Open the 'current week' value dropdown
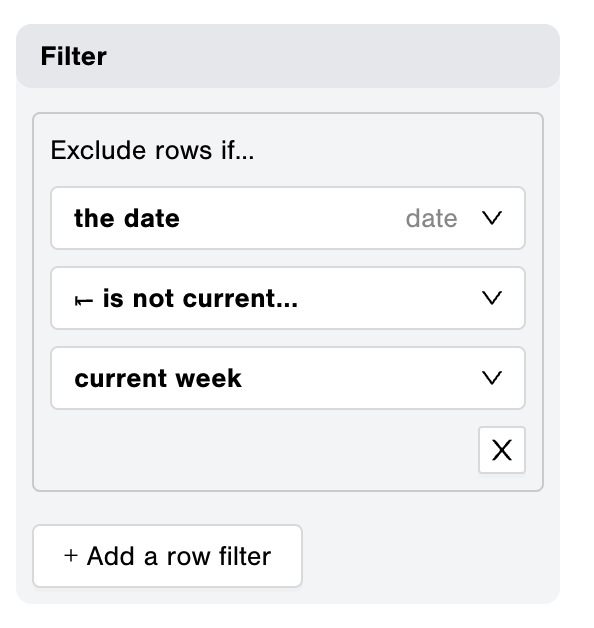This screenshot has width=594, height=628. [x=288, y=378]
